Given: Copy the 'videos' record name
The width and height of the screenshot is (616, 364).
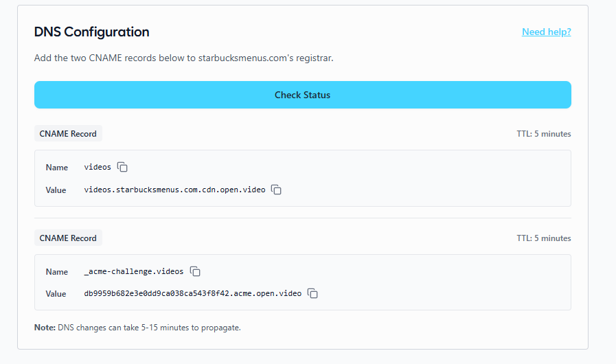Looking at the screenshot, I should tap(123, 168).
